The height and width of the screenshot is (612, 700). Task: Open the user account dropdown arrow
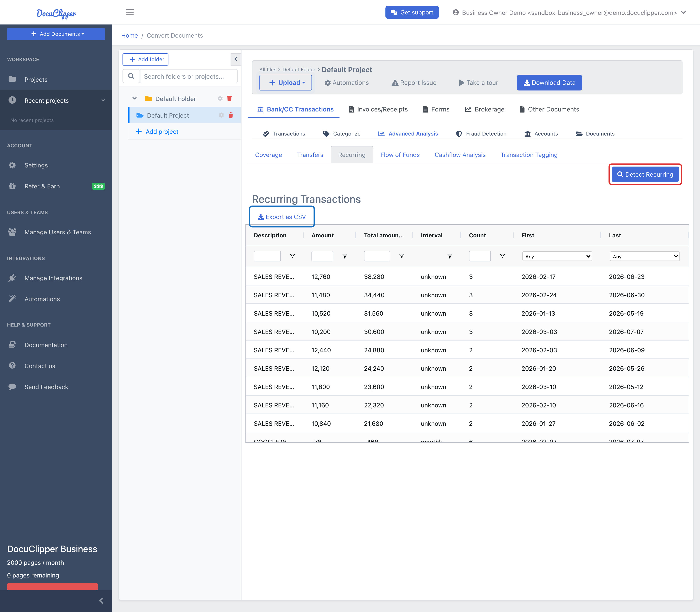tap(683, 12)
